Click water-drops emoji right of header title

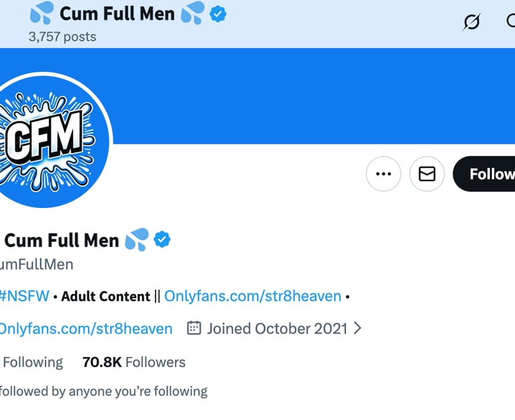coord(193,13)
